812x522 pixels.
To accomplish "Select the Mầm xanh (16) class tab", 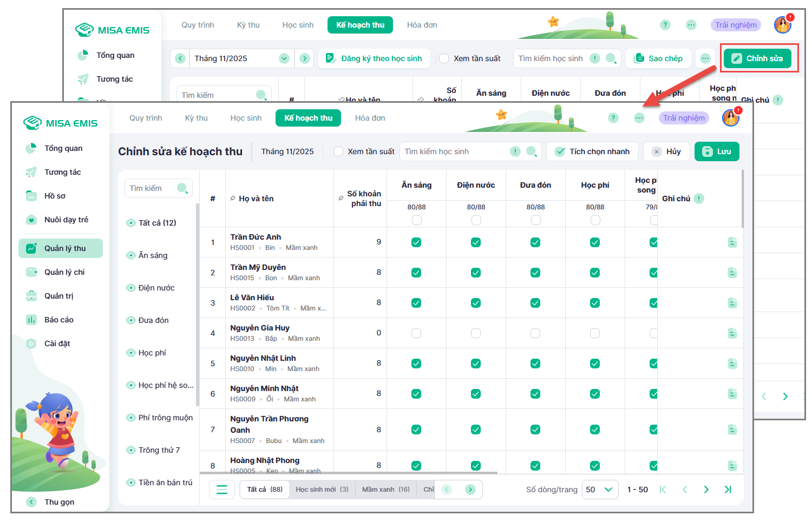I will coord(385,490).
